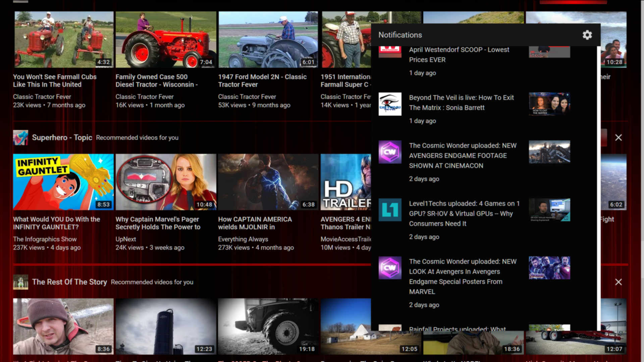This screenshot has height=362, width=644.
Task: Play silo video thumbnail 12:23
Action: click(166, 326)
